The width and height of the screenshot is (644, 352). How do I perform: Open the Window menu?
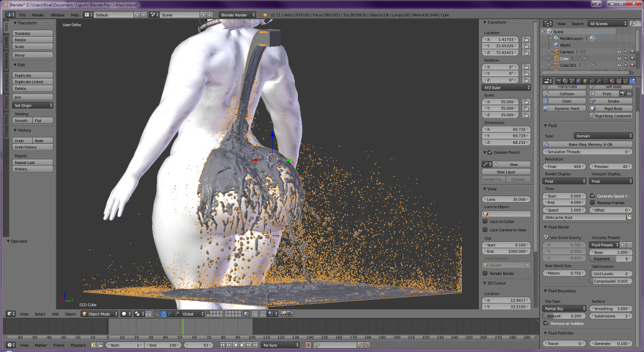click(57, 15)
